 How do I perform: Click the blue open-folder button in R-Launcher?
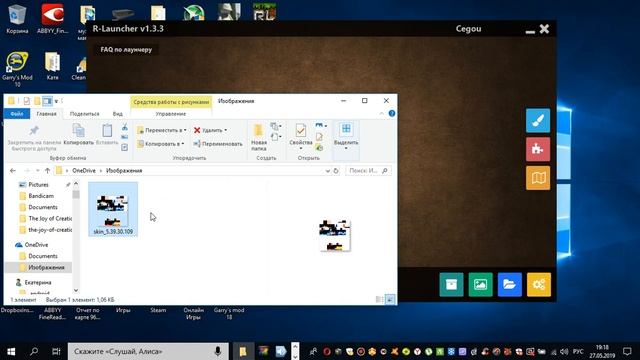point(509,284)
